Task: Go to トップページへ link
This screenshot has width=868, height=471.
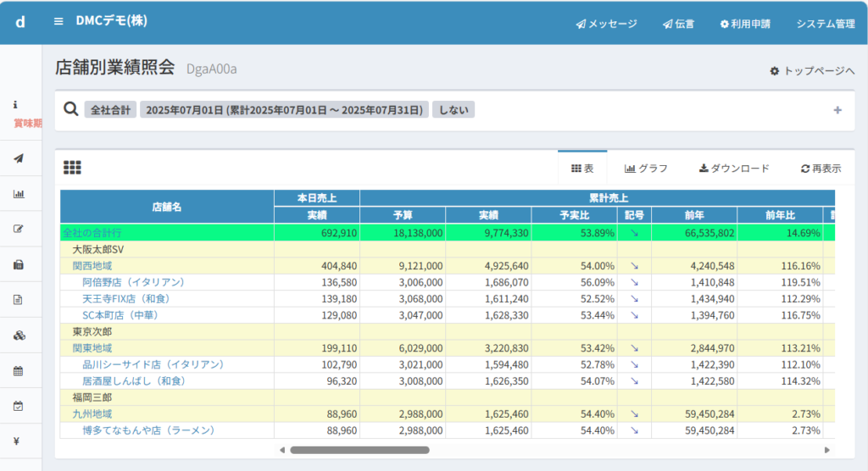Action: [812, 71]
